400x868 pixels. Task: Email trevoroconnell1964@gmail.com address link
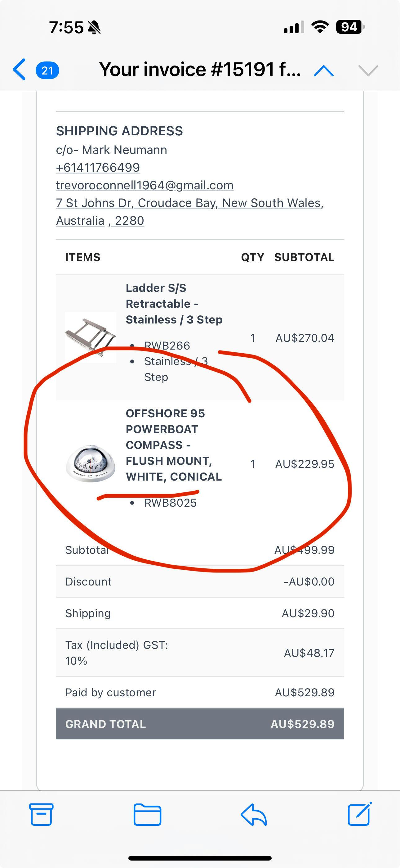point(145,185)
